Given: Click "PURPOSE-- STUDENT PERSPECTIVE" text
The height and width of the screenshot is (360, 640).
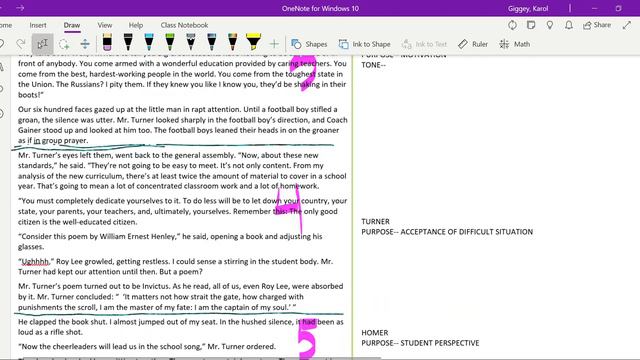Looking at the screenshot, I should click(420, 343).
